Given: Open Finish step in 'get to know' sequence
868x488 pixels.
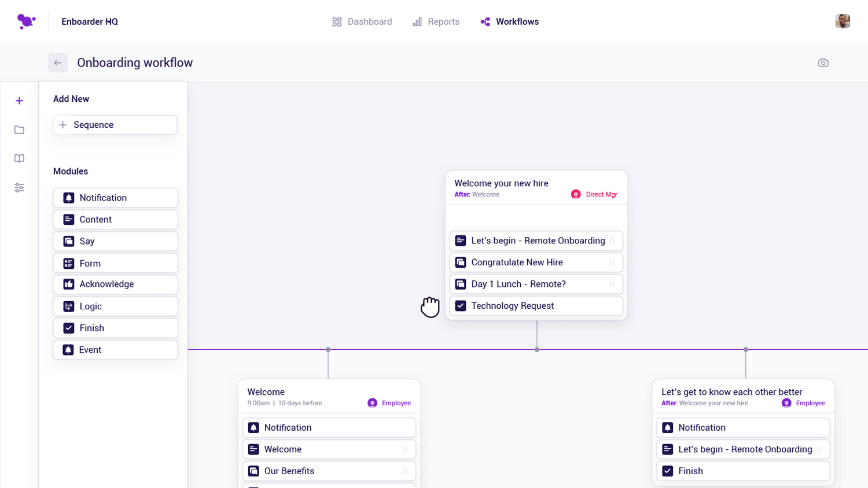Looking at the screenshot, I should coord(744,471).
